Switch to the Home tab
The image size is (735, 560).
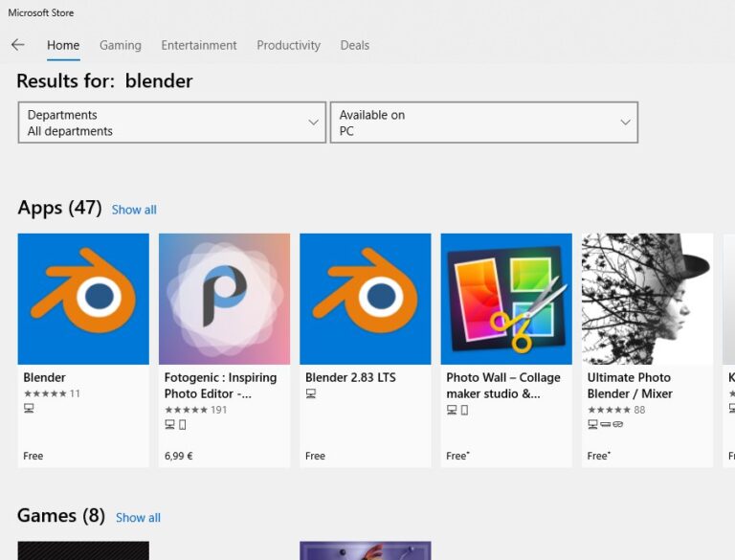tap(63, 46)
